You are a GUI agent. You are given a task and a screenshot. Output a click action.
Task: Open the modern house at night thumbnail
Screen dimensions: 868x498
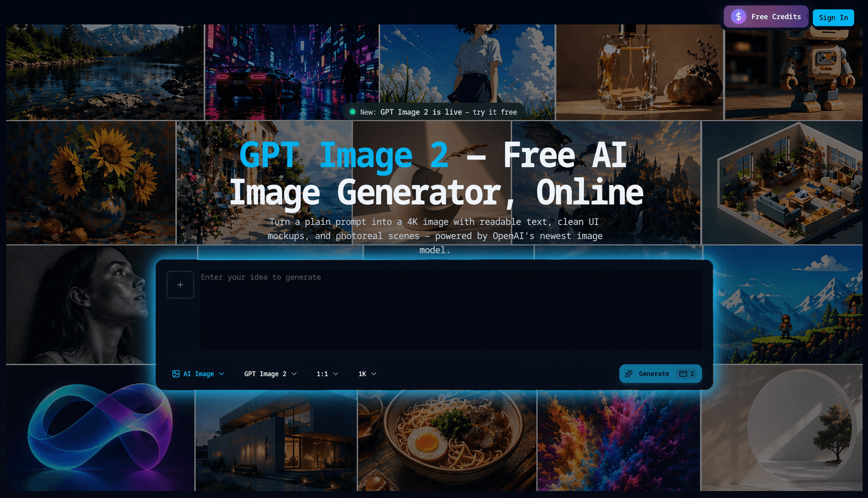click(x=276, y=440)
